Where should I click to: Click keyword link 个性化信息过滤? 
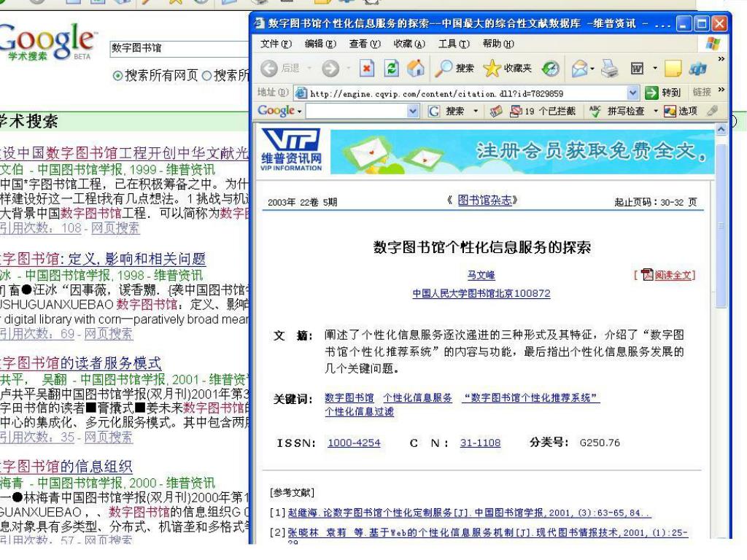[x=359, y=411]
